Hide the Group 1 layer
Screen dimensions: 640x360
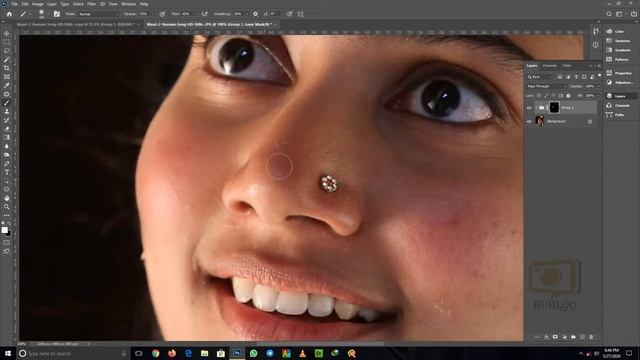pyautogui.click(x=529, y=108)
